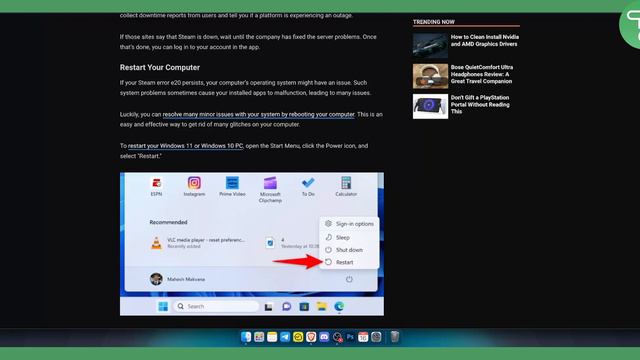Open the Bose QuietComfort Ultra Headphones review
The width and height of the screenshot is (640, 360).
click(x=482, y=74)
